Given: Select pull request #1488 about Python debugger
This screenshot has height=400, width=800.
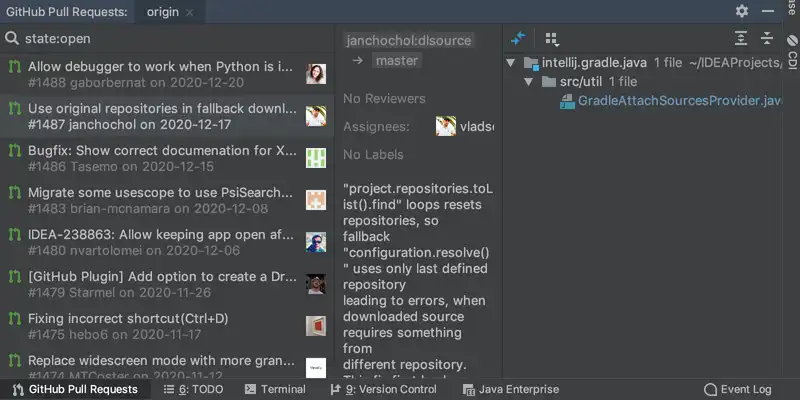Looking at the screenshot, I should click(x=160, y=74).
